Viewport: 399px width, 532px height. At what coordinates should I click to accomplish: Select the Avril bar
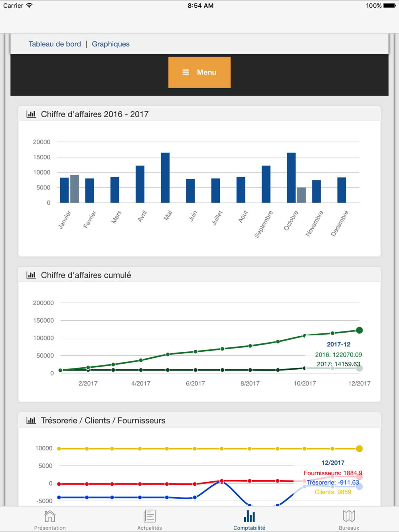tap(140, 184)
